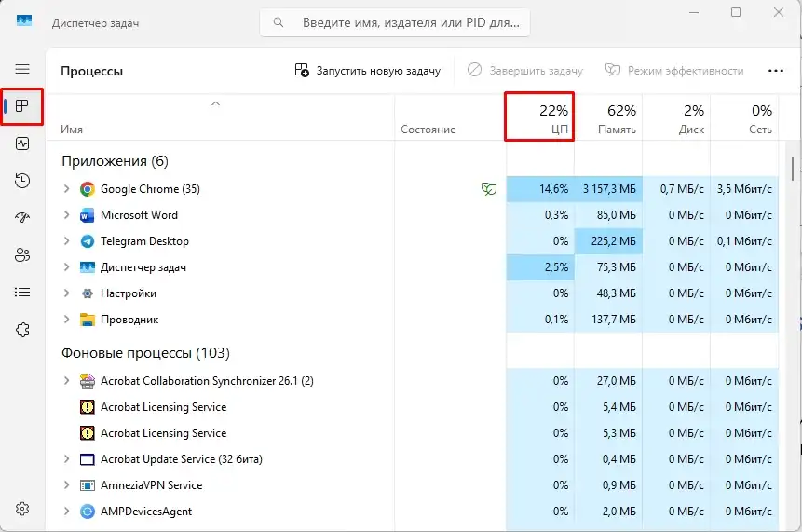Expand the AMPDevicesAgent row
The image size is (802, 532).
pyautogui.click(x=66, y=511)
